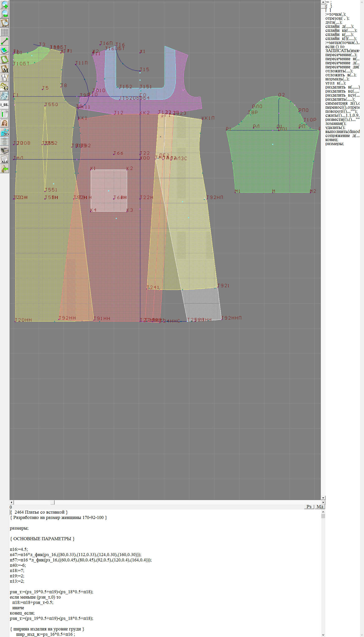The image size is (364, 637).
Task: Click the code line 'п16:=4.5;'
Action: (19, 549)
